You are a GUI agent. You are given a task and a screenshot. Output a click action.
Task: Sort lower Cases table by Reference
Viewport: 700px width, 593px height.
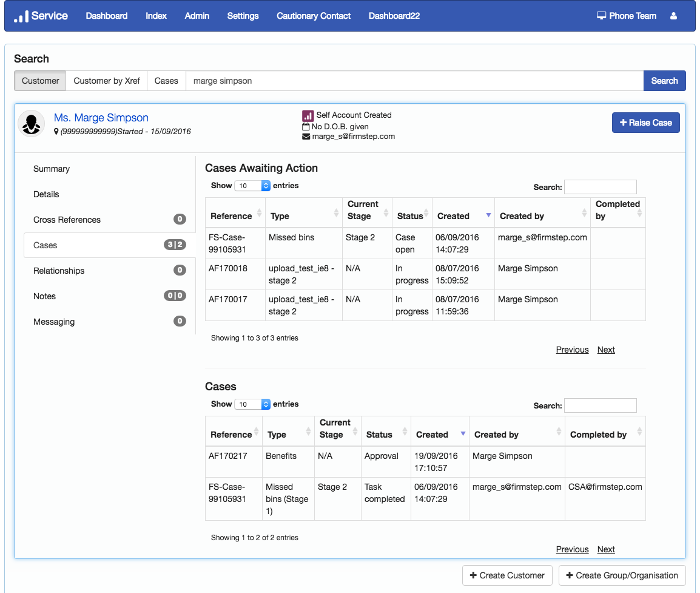point(234,432)
